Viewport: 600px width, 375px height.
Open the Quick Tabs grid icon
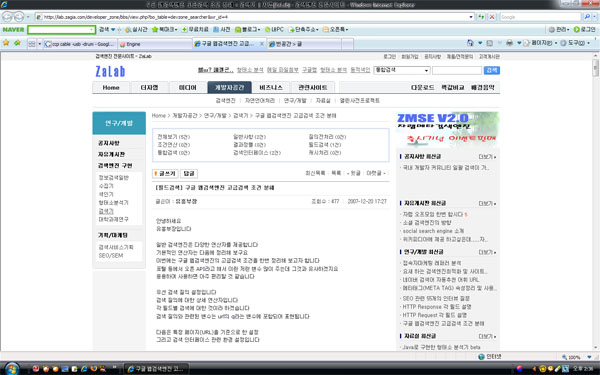[x=32, y=44]
